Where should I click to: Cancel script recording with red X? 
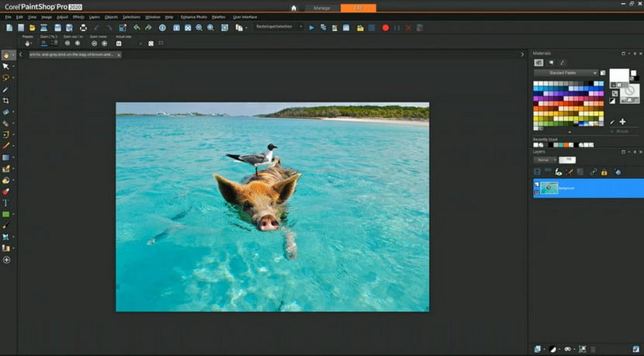(x=408, y=28)
